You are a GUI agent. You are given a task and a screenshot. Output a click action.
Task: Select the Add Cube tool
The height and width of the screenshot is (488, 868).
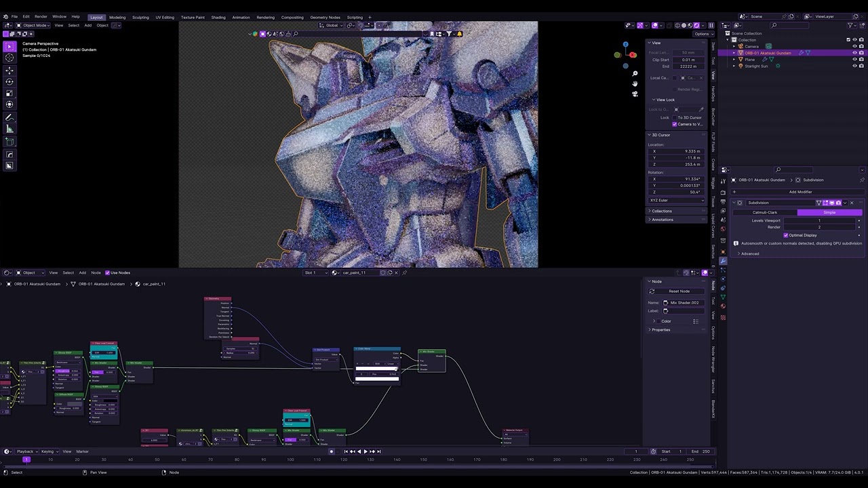tap(9, 142)
